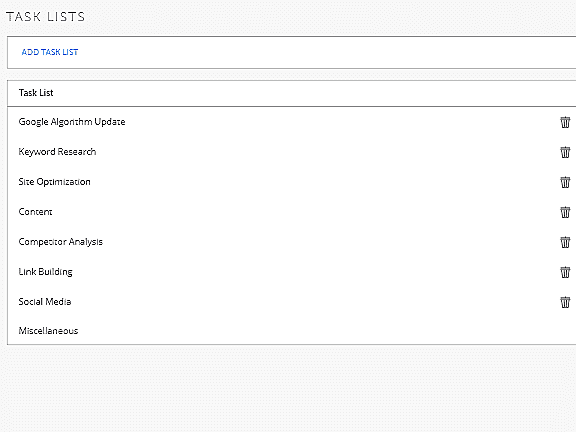Open the Social Media task list

pos(45,302)
